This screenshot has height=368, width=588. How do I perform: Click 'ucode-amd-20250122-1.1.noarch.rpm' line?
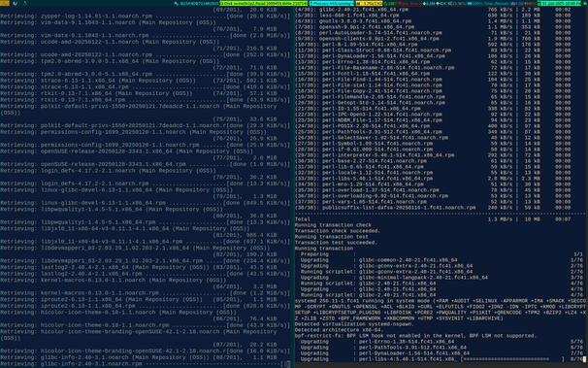146,54
